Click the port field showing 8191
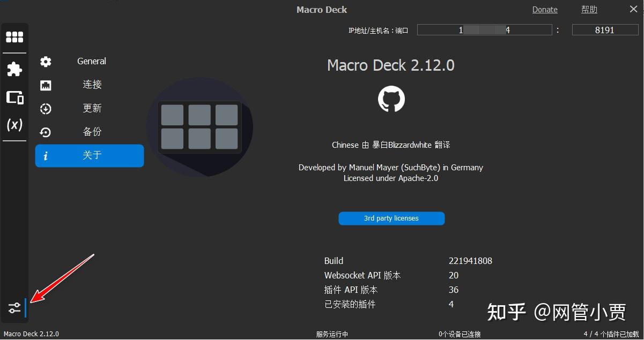 pyautogui.click(x=605, y=30)
